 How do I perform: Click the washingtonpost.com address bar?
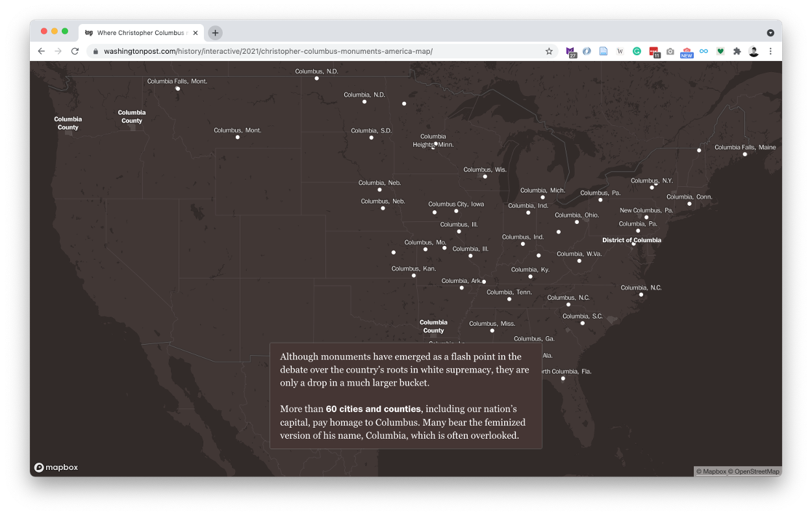(x=260, y=51)
